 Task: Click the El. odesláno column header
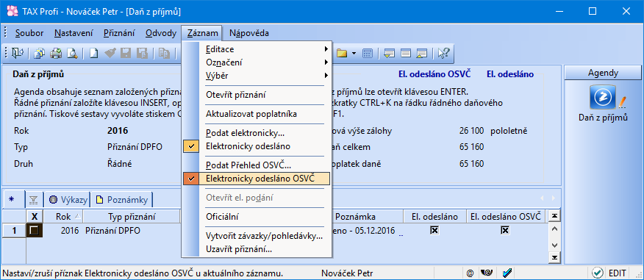click(434, 216)
